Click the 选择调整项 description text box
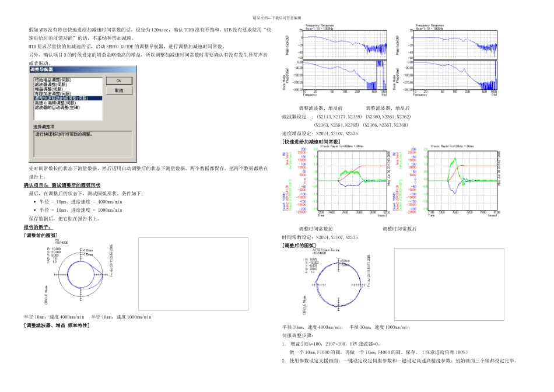Viewport: 554px width, 392px height. 83,143
